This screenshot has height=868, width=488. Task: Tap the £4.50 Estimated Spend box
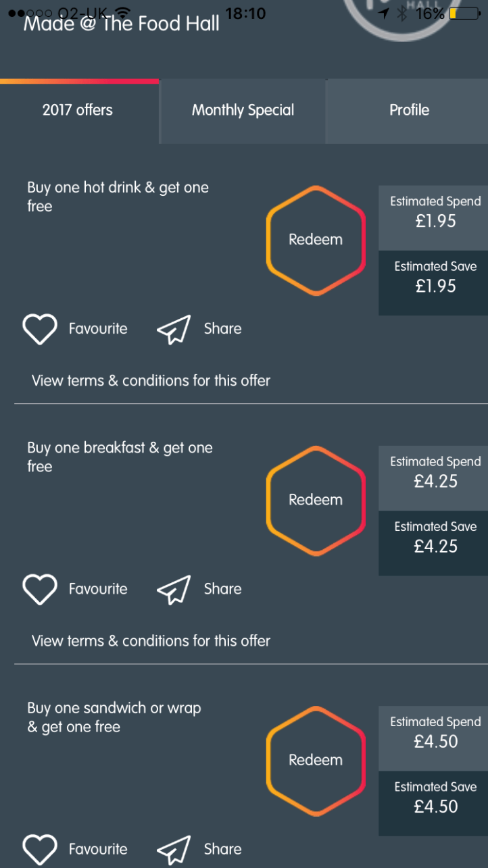point(435,738)
